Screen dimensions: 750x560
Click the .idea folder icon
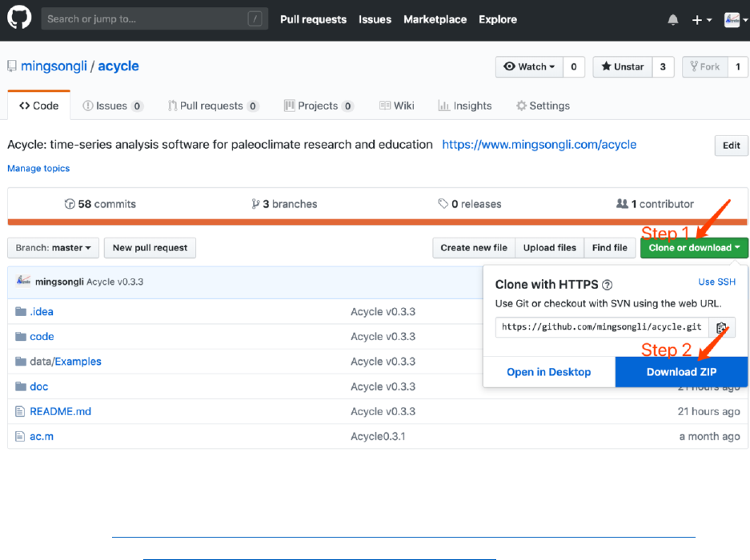pyautogui.click(x=21, y=312)
